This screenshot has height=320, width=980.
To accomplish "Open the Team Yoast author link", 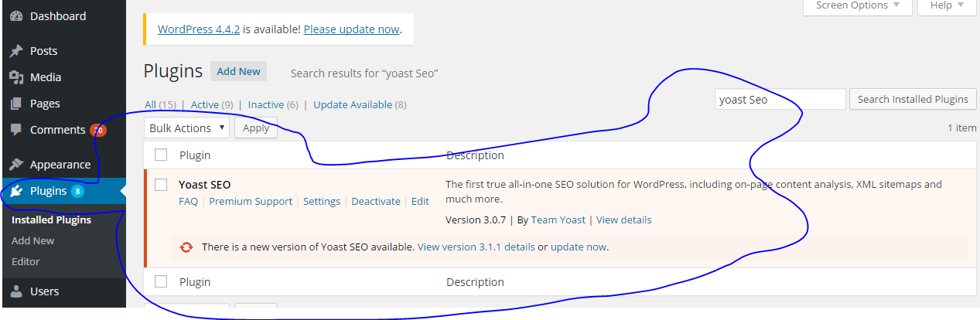I will [x=558, y=220].
